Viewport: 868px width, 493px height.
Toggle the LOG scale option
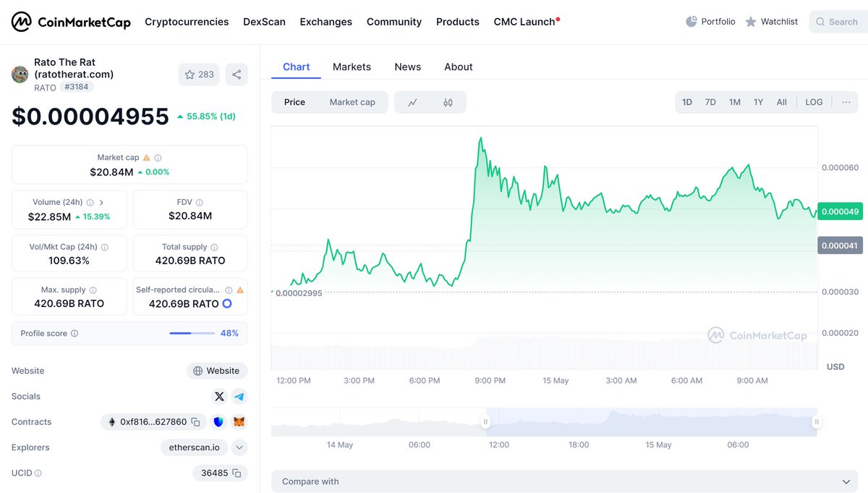814,102
